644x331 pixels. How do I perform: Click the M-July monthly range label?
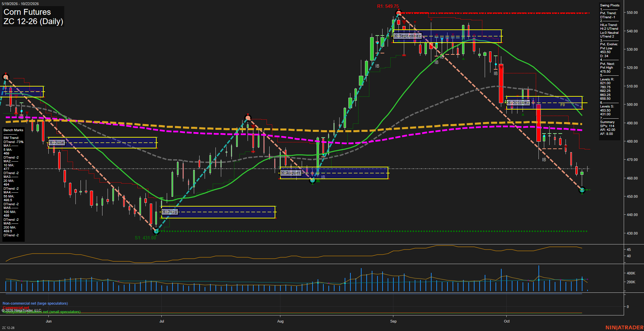click(x=170, y=212)
